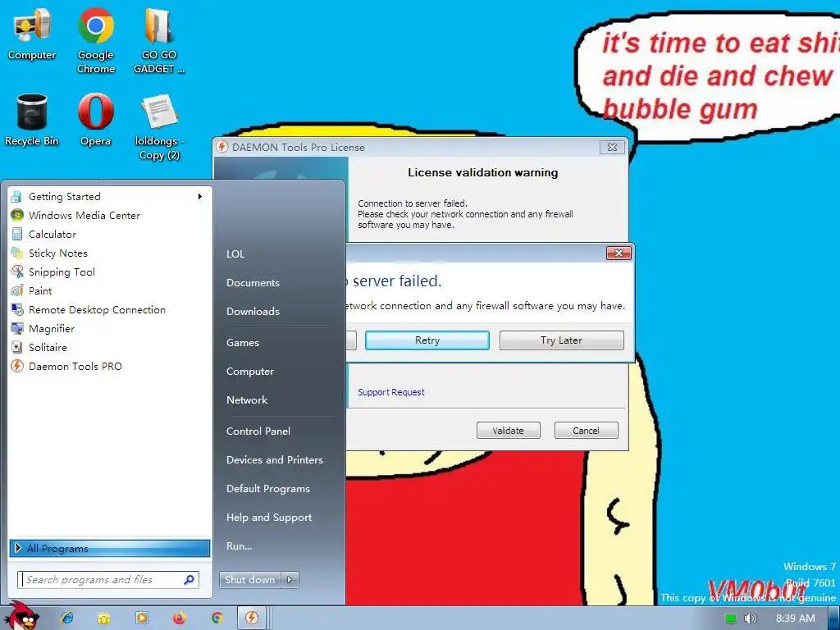
Task: Select the loldongs - Copy (2) file
Action: pos(158,127)
